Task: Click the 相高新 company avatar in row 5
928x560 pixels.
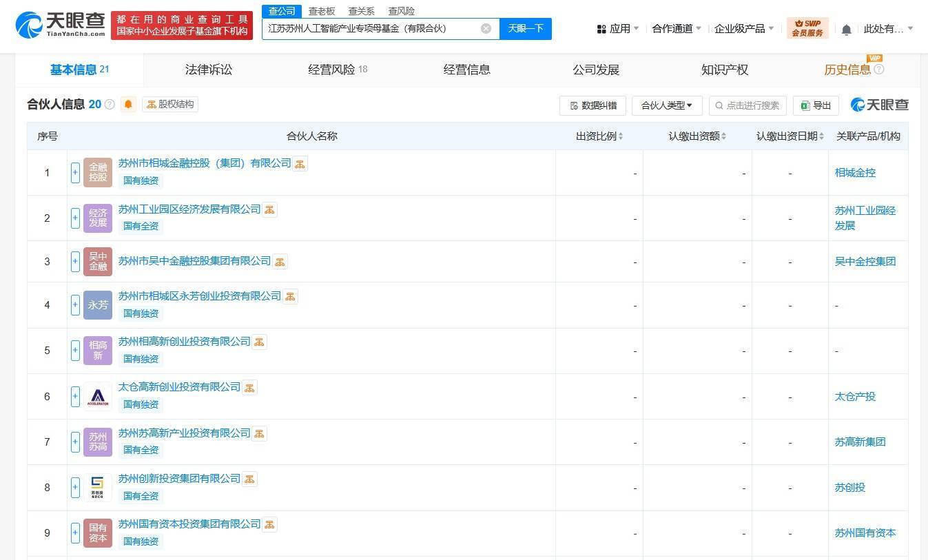Action: click(98, 350)
